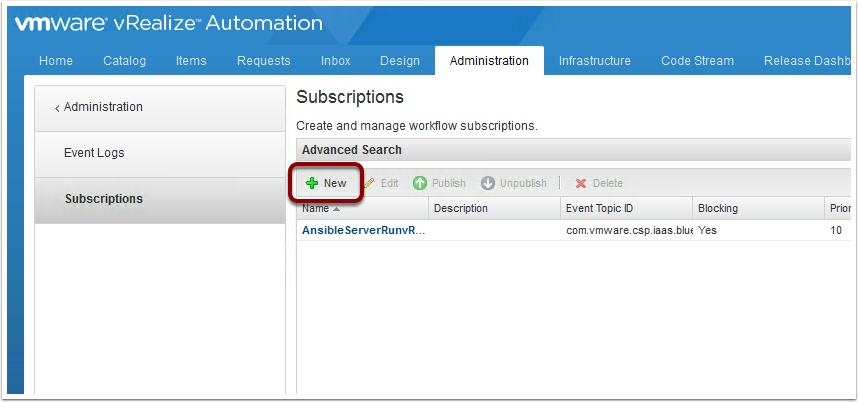Sort by the Event Topic ID column

[627, 208]
